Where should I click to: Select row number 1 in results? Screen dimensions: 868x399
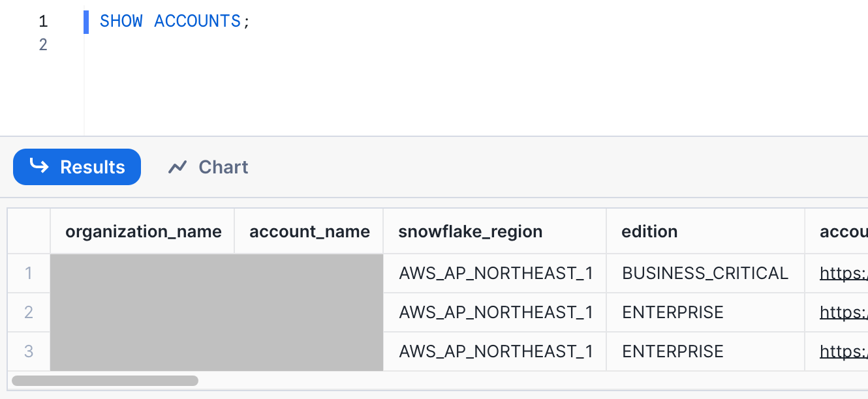pos(29,273)
